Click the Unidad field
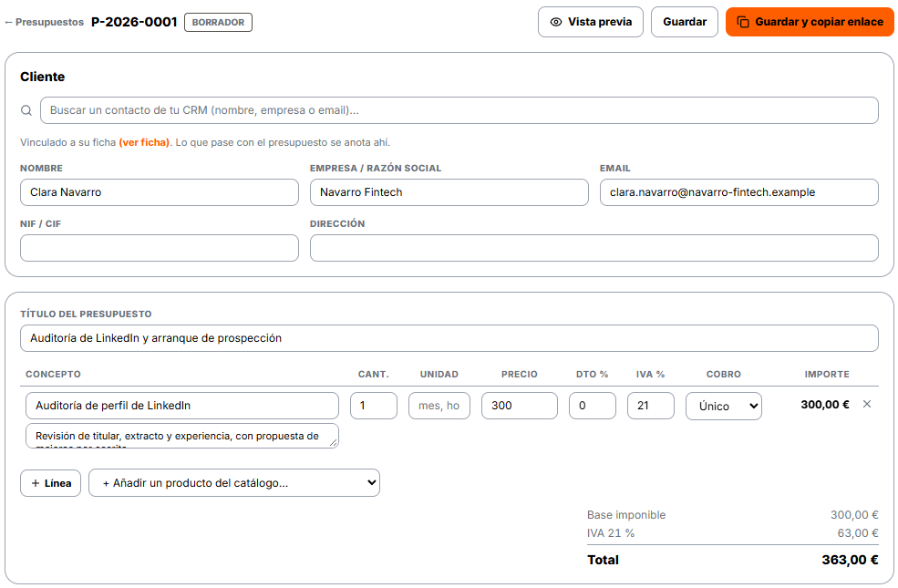The image size is (898, 588). point(439,406)
